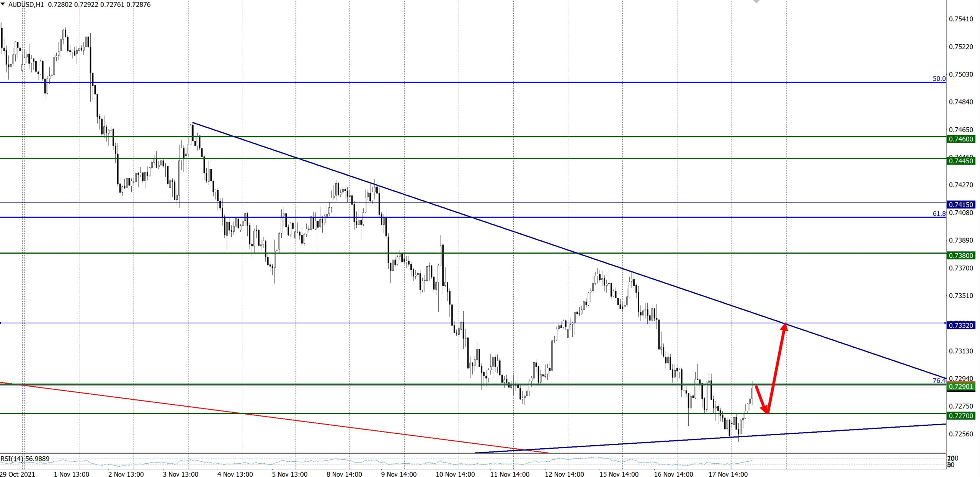Image resolution: width=980 pixels, height=477 pixels.
Task: Click the 76.4 Fibonacci level label
Action: tap(939, 380)
